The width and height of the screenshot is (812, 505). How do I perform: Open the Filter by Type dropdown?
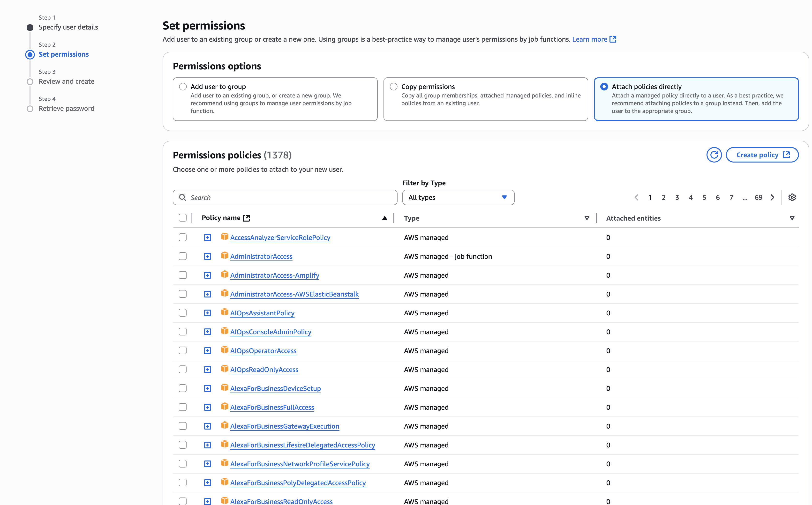[x=458, y=197]
